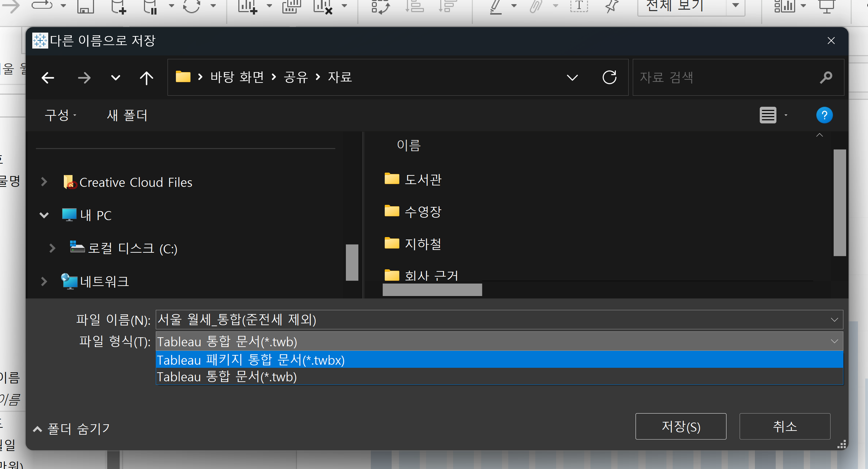The width and height of the screenshot is (868, 469).
Task: Click the clear sheet icon
Action: coord(323,6)
